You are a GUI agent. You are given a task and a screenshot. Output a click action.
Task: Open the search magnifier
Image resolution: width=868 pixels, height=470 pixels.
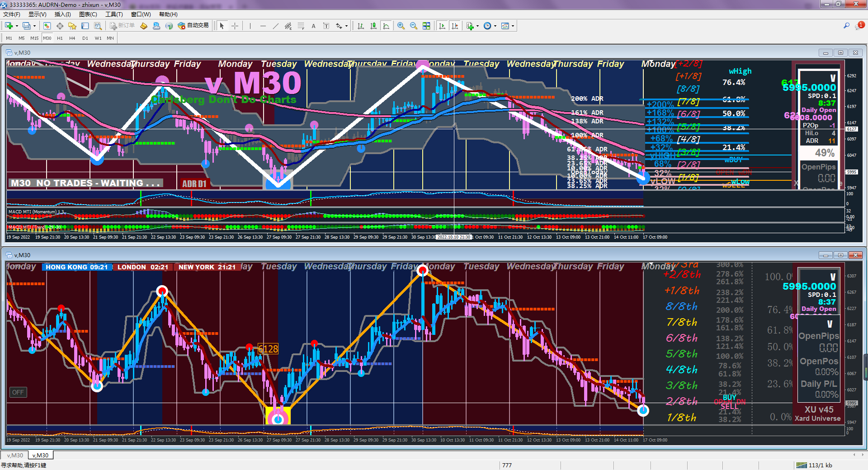pos(846,26)
